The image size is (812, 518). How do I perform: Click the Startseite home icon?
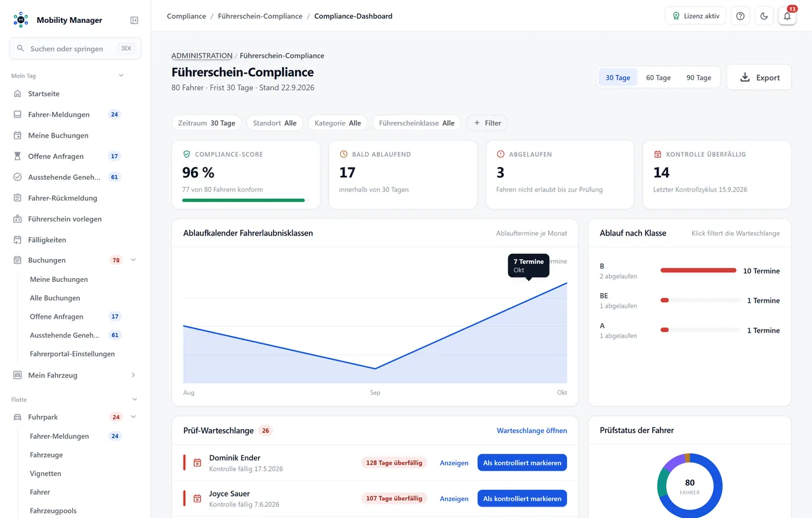pos(18,94)
